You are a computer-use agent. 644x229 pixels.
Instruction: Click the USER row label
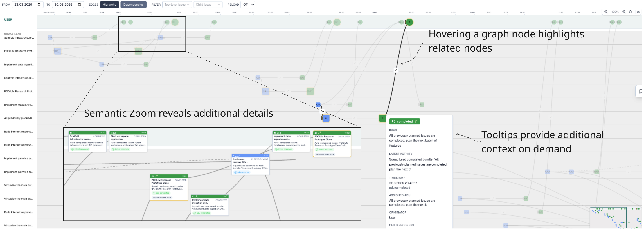[x=8, y=20]
